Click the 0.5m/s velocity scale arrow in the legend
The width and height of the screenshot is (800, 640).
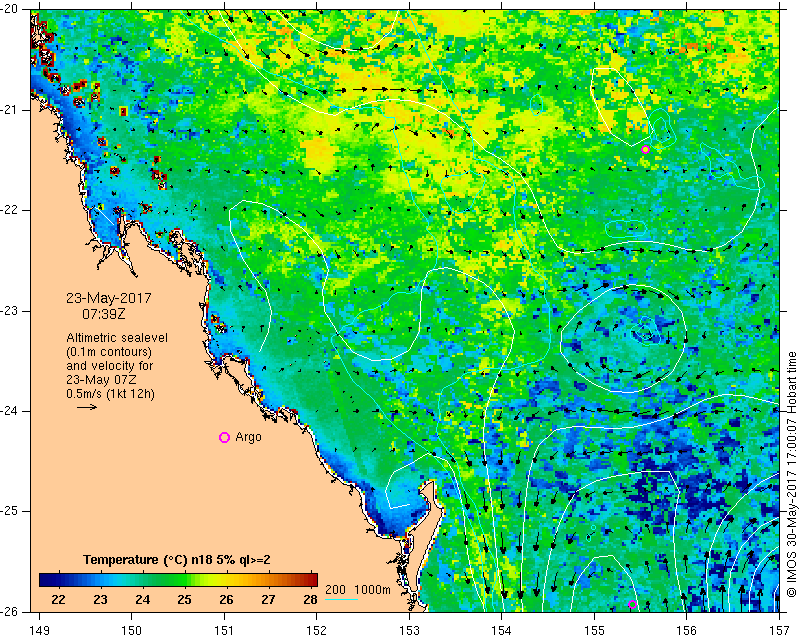87,407
